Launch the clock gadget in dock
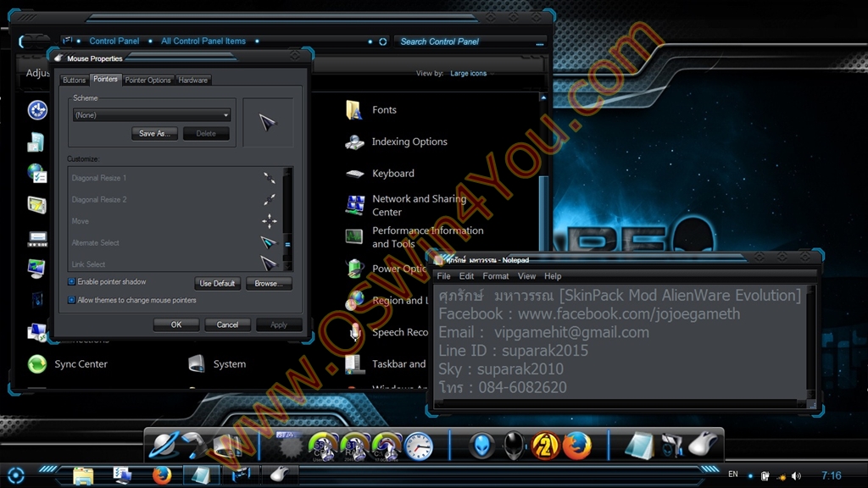Viewport: 868px width, 488px height. click(419, 446)
